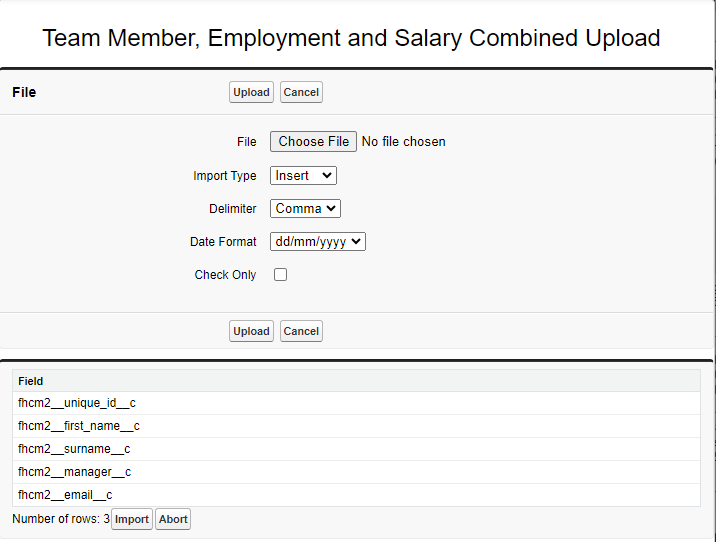Click the Field column header

(x=31, y=381)
